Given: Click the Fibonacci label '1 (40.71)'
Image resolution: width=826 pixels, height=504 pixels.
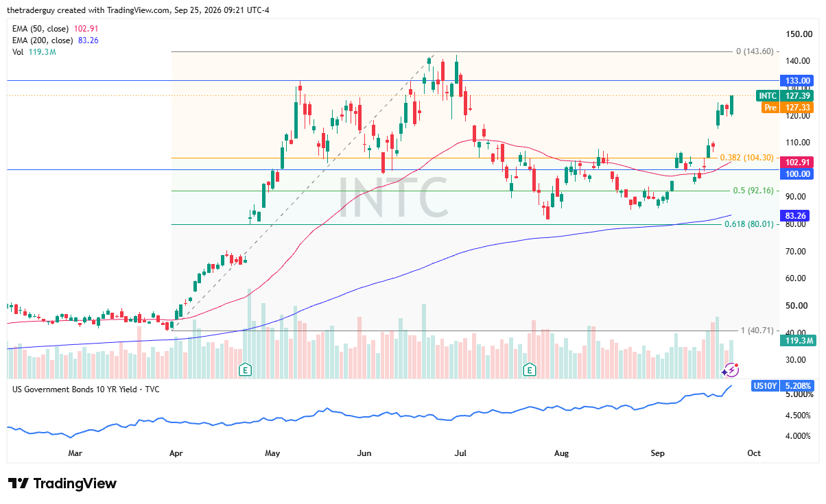Looking at the screenshot, I should coord(757,331).
